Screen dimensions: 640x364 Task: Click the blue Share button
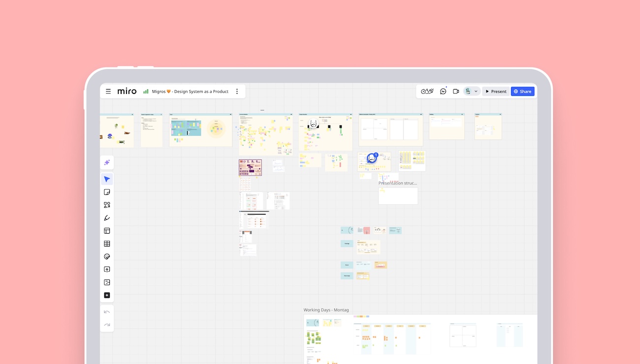pyautogui.click(x=523, y=91)
